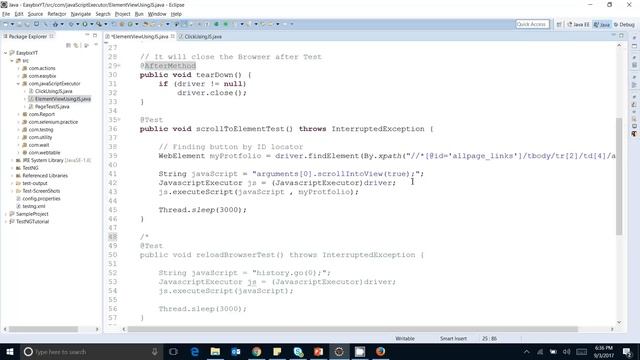Open the File menu
This screenshot has height=360, width=640.
(x=6, y=14)
